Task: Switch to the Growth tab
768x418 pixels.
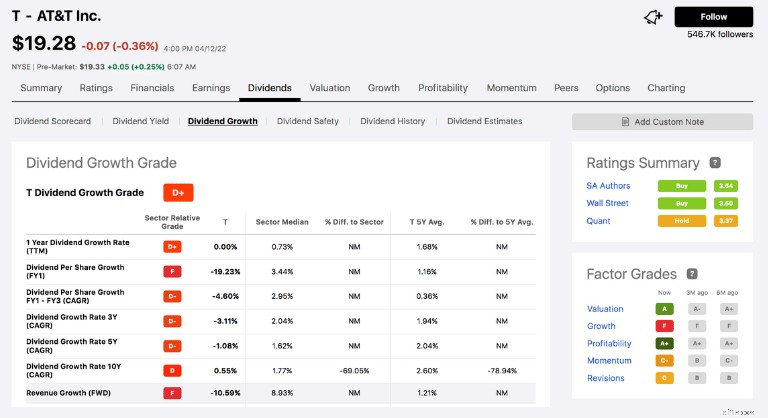Action: pos(384,88)
